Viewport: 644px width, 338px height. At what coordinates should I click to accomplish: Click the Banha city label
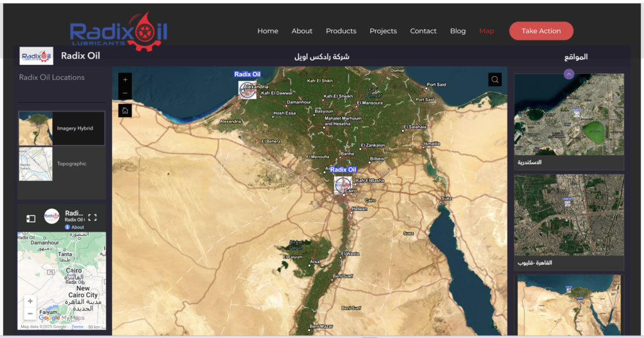(x=347, y=154)
